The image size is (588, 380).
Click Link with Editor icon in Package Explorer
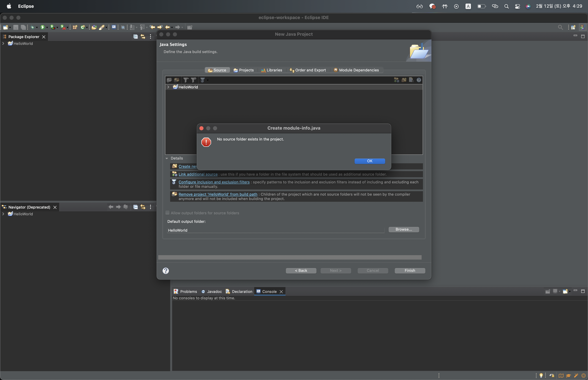[143, 37]
